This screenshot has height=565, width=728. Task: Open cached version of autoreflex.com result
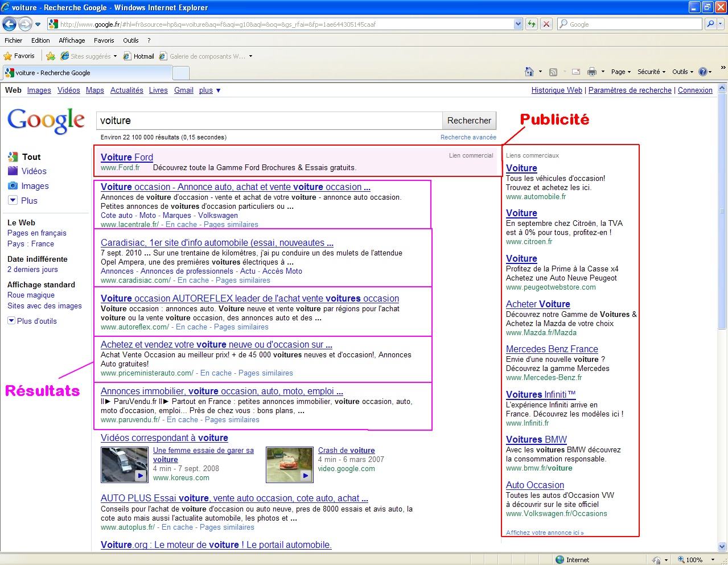click(191, 327)
